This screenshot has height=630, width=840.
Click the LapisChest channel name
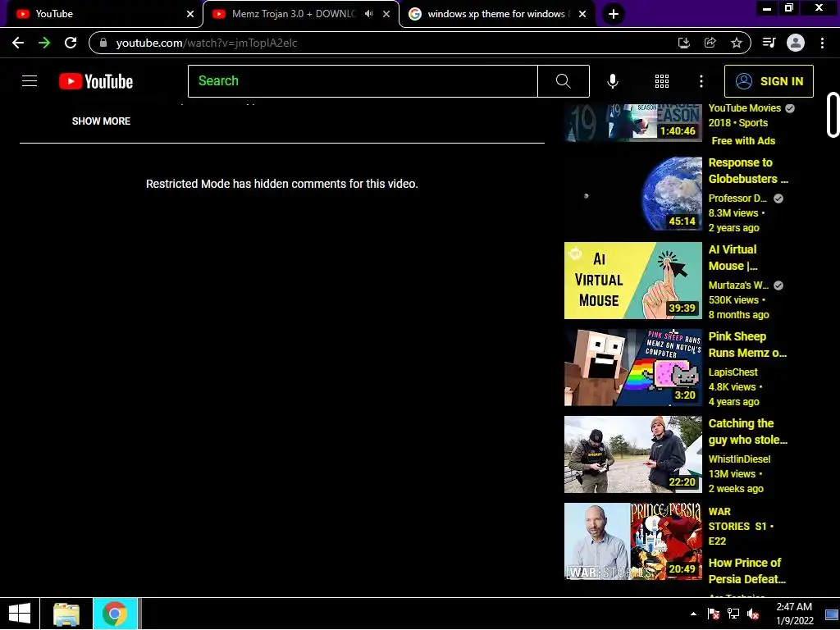[x=733, y=372]
